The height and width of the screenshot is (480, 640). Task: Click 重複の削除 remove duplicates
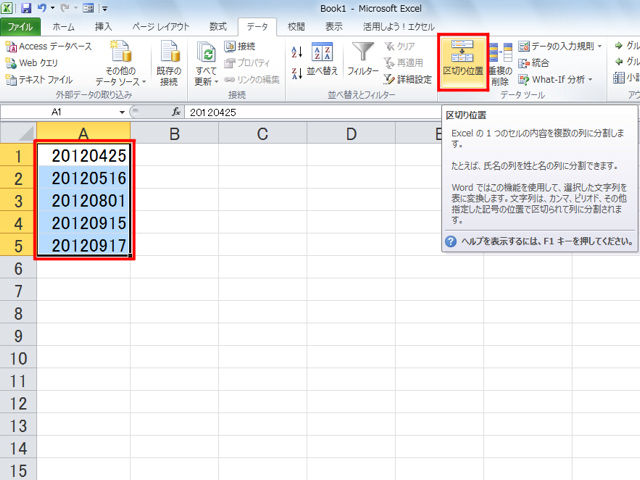pyautogui.click(x=500, y=64)
